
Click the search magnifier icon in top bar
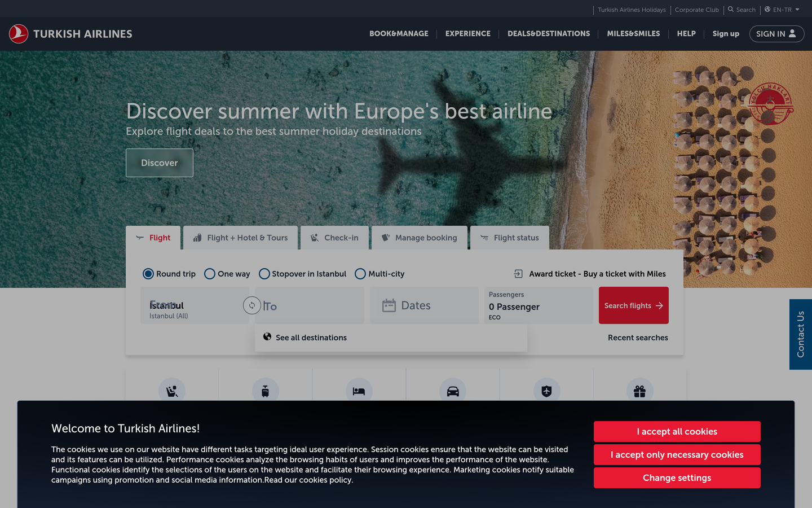[x=731, y=9]
